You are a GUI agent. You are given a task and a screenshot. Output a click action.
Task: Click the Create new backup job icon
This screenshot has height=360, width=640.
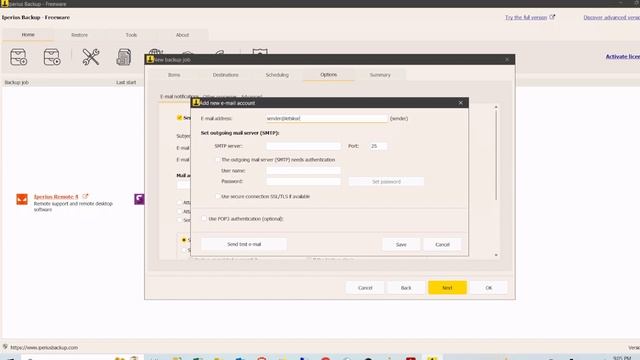[x=18, y=57]
